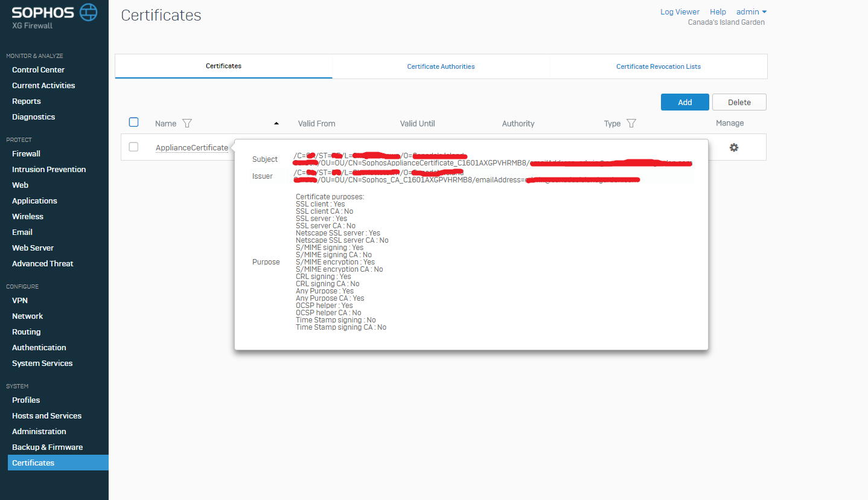Image resolution: width=868 pixels, height=500 pixels.
Task: Click 'S/MIME signing : Yes' line
Action: pyautogui.click(x=330, y=248)
